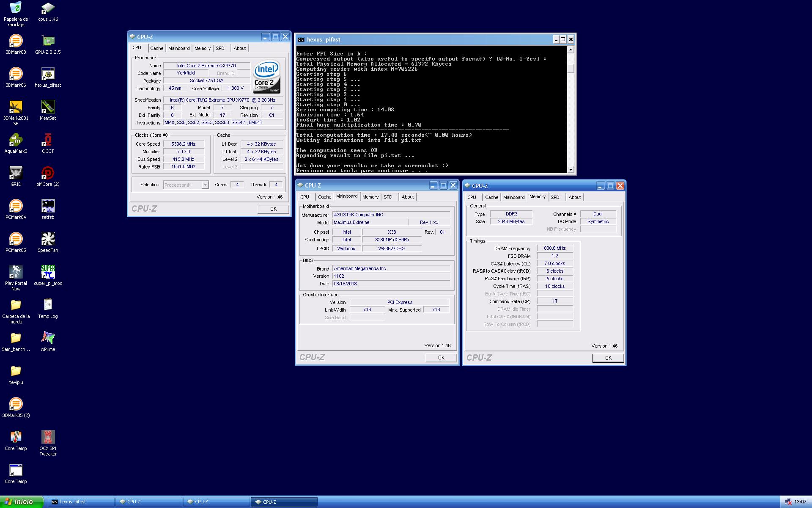Click the Intel Core 2 Extreme logo
This screenshot has height=508, width=812.
point(266,77)
